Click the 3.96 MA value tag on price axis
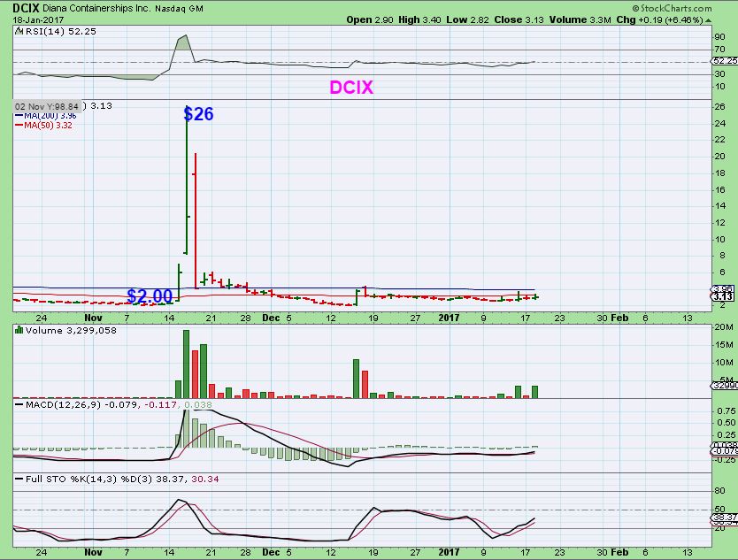 click(x=722, y=288)
